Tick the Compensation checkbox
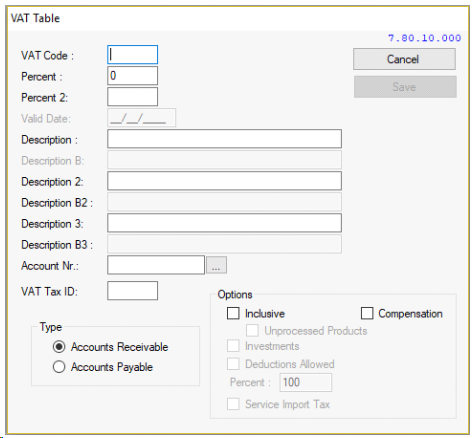Image resolution: width=474 pixels, height=438 pixels. 367,313
